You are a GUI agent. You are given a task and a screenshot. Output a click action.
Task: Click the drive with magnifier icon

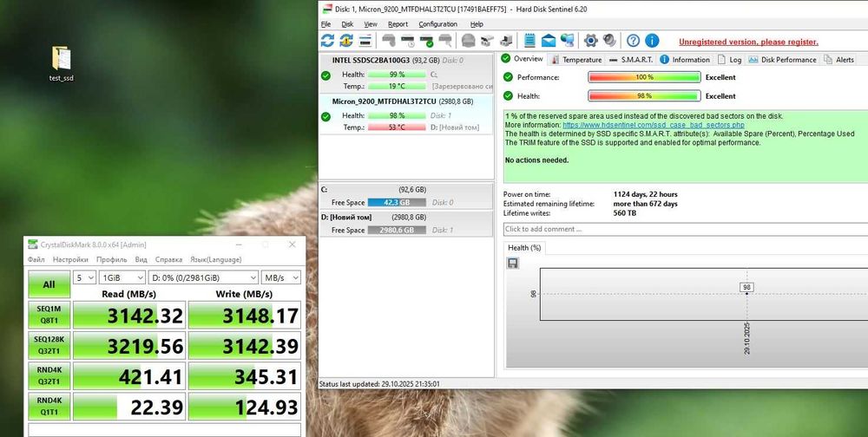pos(445,41)
